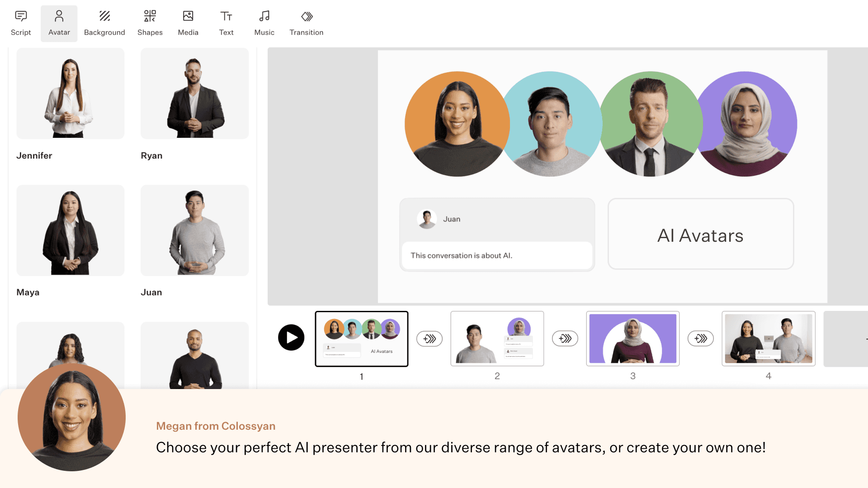
Task: Select slide 3 in the timeline
Action: pyautogui.click(x=632, y=338)
